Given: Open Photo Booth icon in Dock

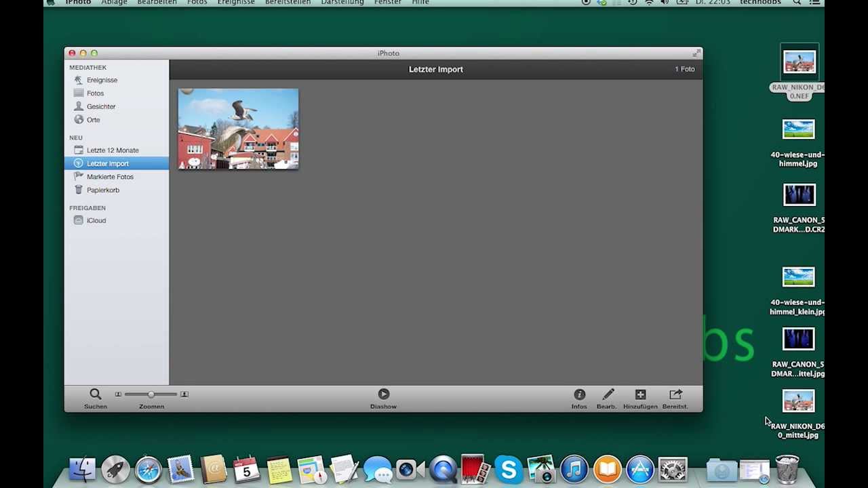Looking at the screenshot, I should pyautogui.click(x=475, y=469).
